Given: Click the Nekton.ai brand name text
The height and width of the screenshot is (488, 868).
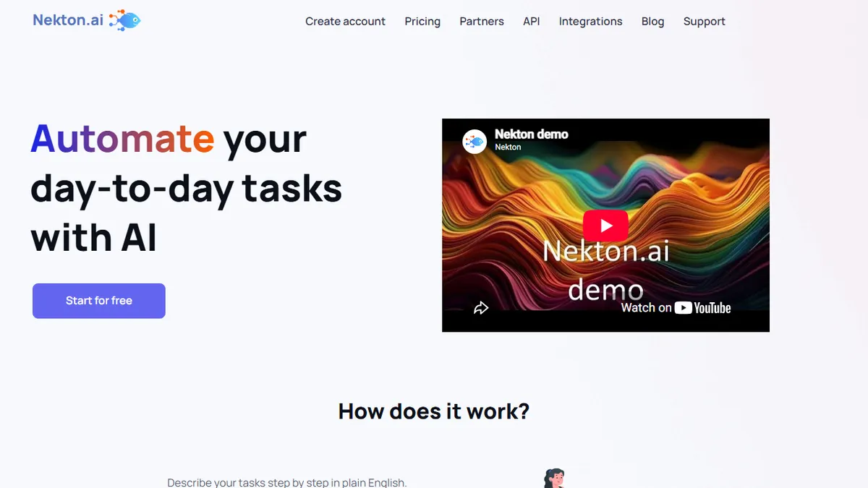Looking at the screenshot, I should 68,20.
